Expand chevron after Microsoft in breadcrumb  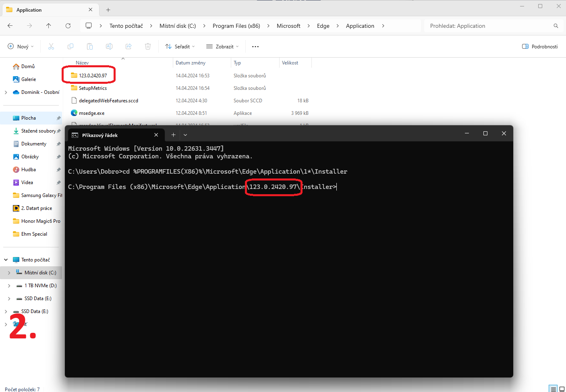click(x=308, y=26)
